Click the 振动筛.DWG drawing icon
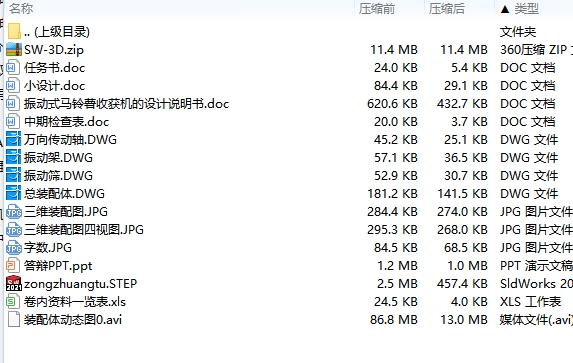Viewport: 573px width, 363px height. [14, 175]
